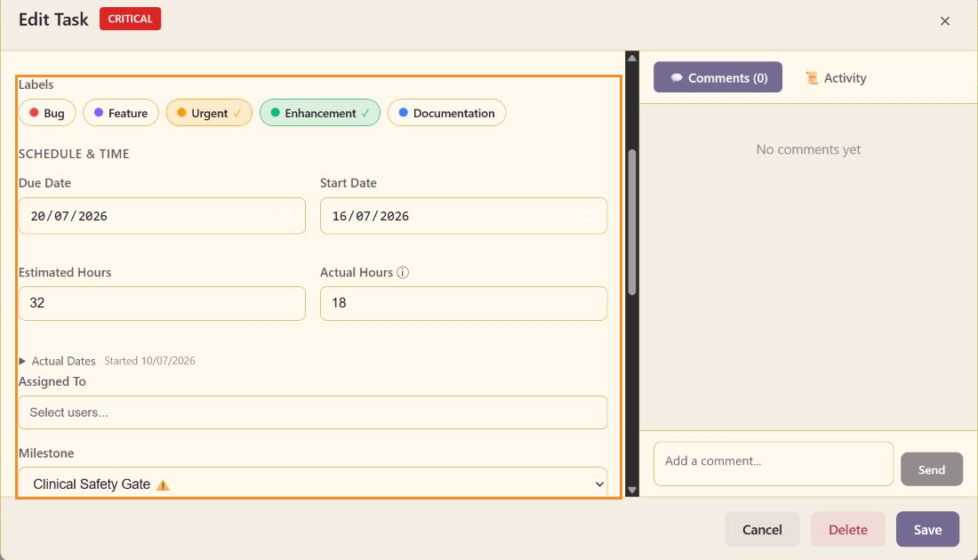This screenshot has width=978, height=560.
Task: Deselect the Enhancement label
Action: (x=320, y=113)
